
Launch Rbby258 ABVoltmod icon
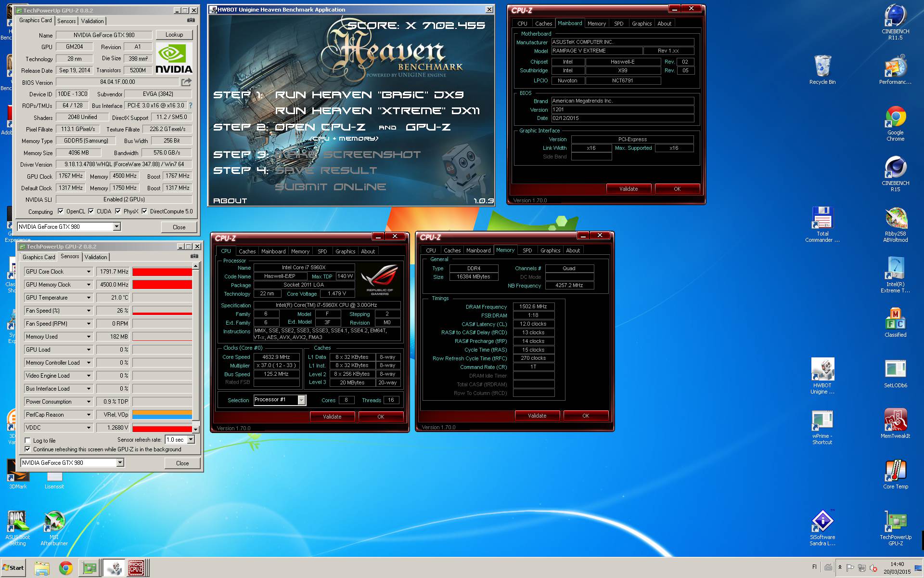pos(895,225)
